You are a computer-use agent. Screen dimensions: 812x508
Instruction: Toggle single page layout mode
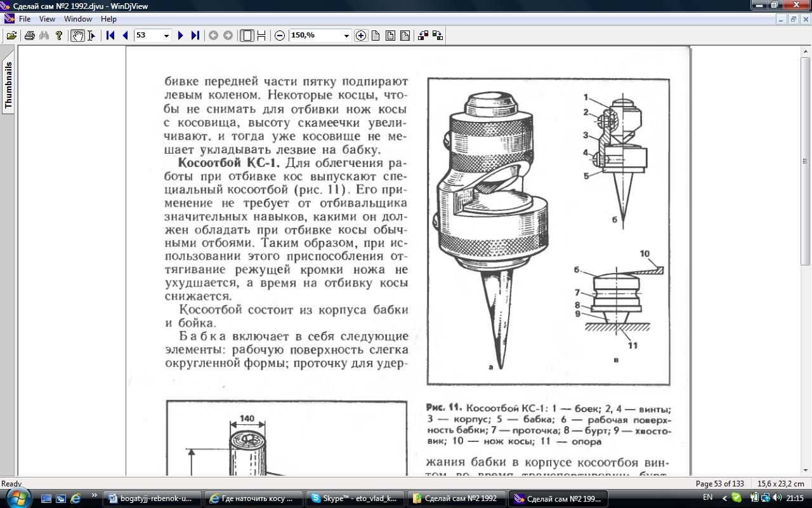[x=247, y=36]
